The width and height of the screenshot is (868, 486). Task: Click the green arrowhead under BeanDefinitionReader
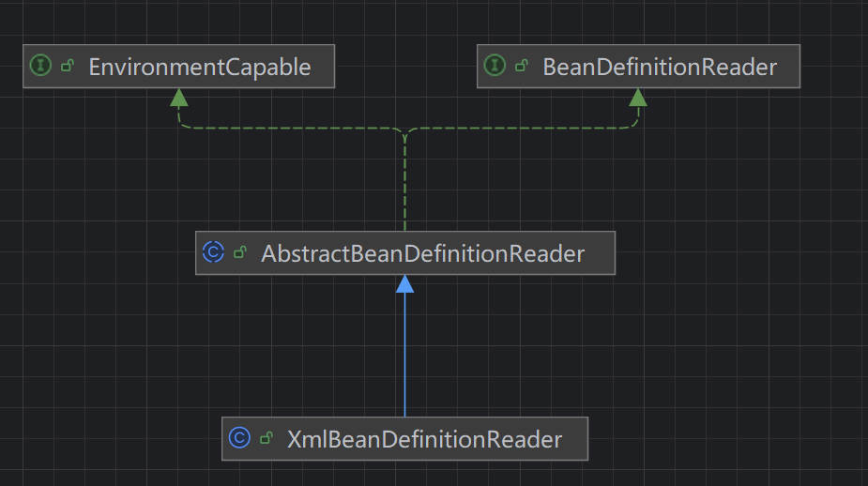[638, 97]
